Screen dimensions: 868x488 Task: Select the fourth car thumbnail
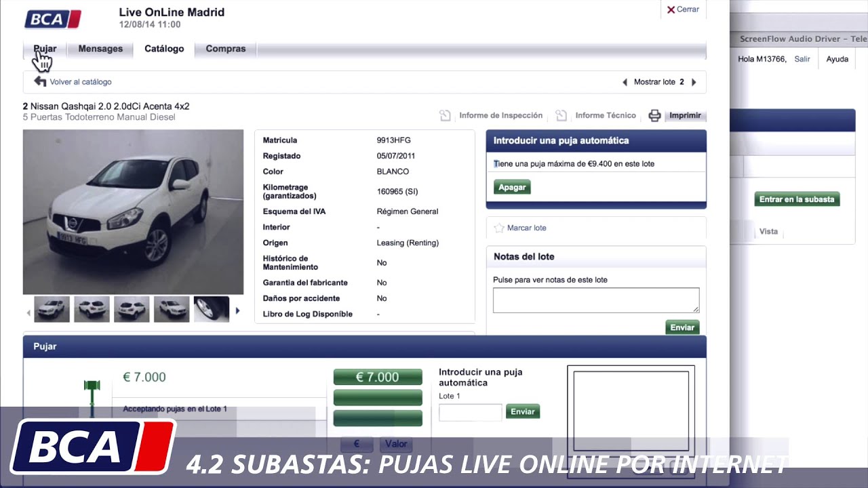(x=172, y=309)
